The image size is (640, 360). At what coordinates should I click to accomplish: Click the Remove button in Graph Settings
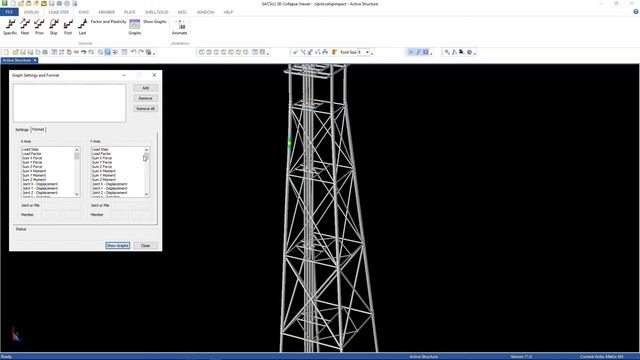tap(146, 98)
